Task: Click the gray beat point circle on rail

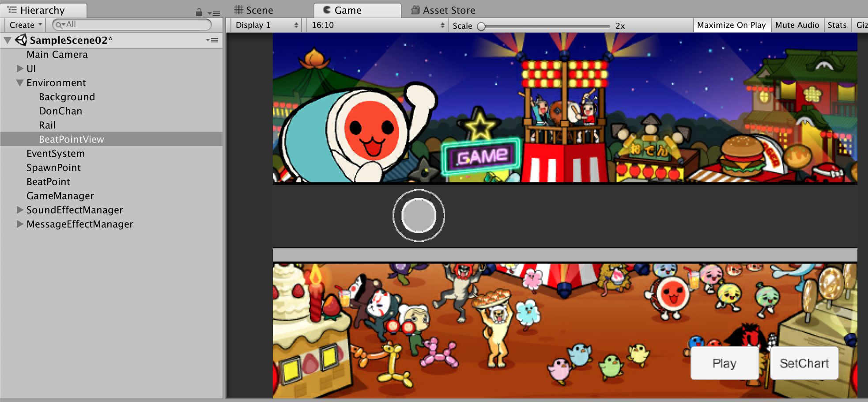Action: pyautogui.click(x=419, y=216)
